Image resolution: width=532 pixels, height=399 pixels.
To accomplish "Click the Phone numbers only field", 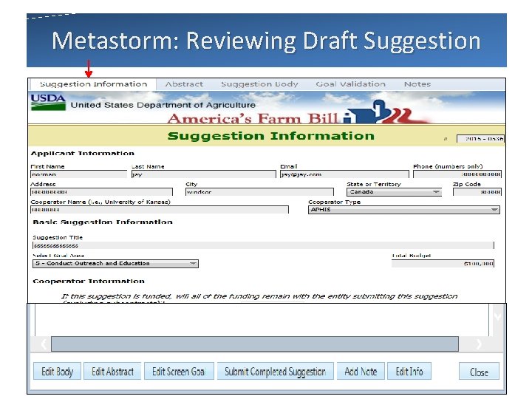I will pyautogui.click(x=457, y=174).
